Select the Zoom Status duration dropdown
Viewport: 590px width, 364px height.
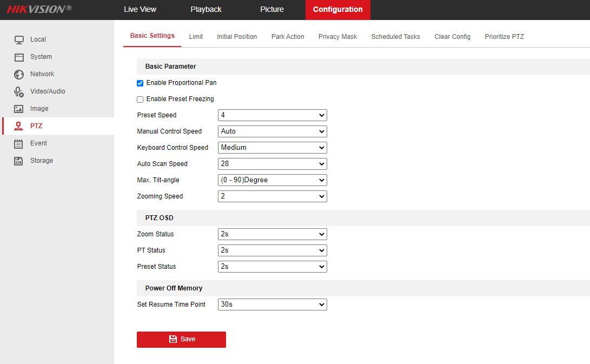[273, 234]
